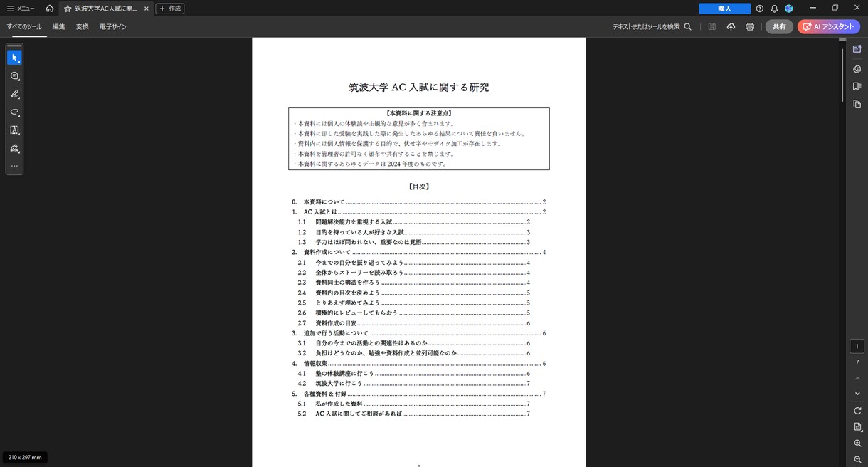Viewport: 868px width, 467px height.
Task: Click TOC entry 3. 追加で行う活動について
Action: 418,333
